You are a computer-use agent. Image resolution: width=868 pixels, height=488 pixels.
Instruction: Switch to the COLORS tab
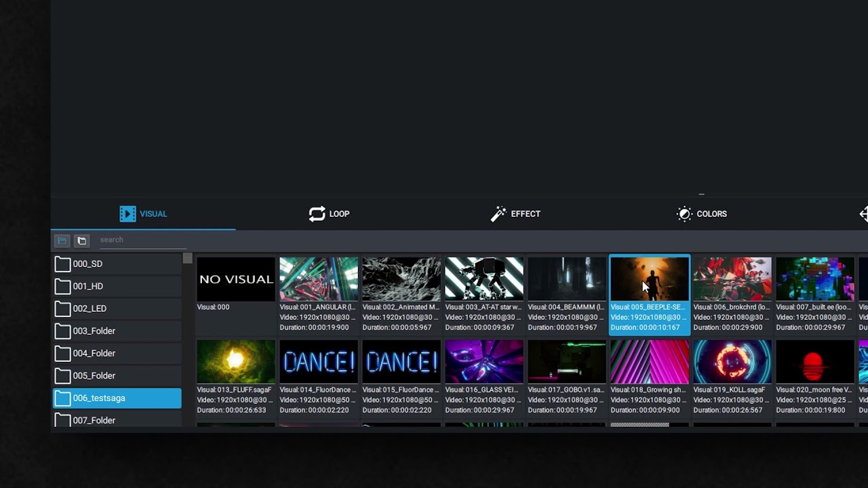coord(702,213)
